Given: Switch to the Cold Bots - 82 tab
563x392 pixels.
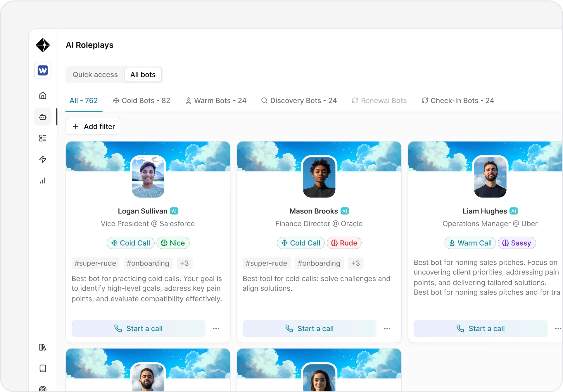Looking at the screenshot, I should pos(141,100).
